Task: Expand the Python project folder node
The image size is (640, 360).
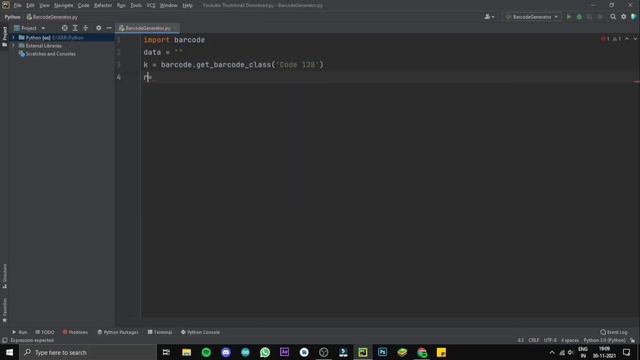Action: coord(13,37)
